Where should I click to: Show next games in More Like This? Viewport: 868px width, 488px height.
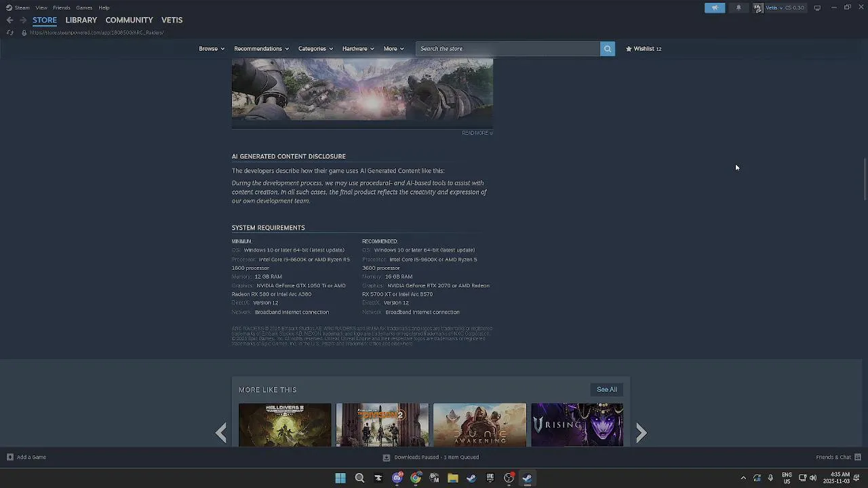pos(641,432)
